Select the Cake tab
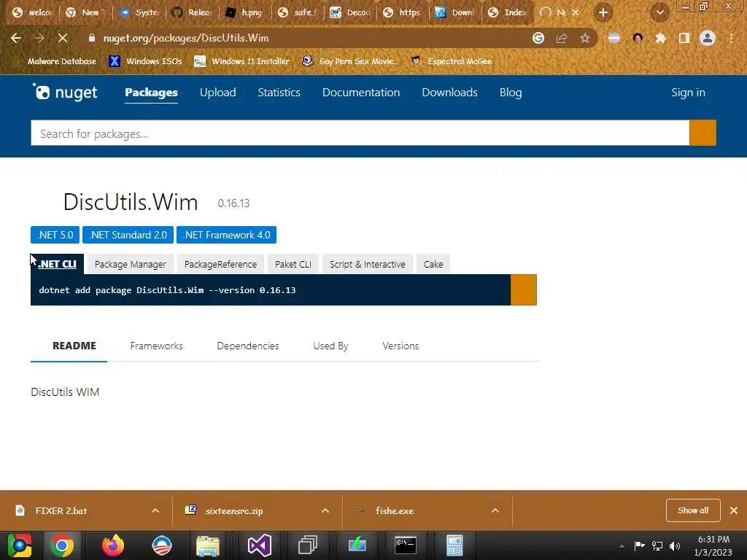747x560 pixels. 433,264
